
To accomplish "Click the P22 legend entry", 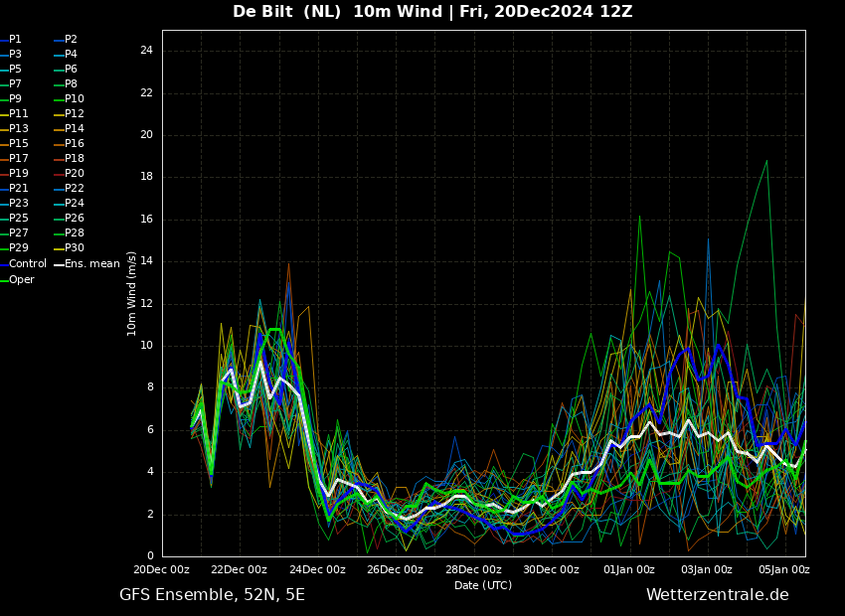I will click(75, 189).
